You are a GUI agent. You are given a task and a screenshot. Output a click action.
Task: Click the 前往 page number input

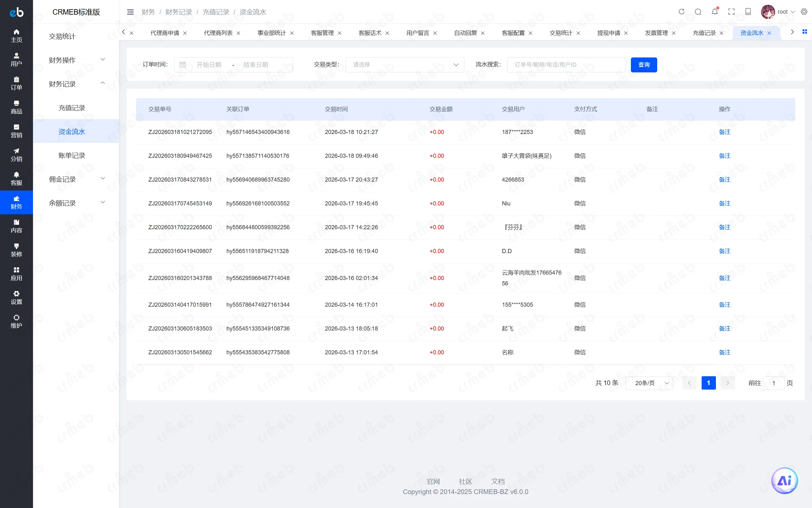773,383
